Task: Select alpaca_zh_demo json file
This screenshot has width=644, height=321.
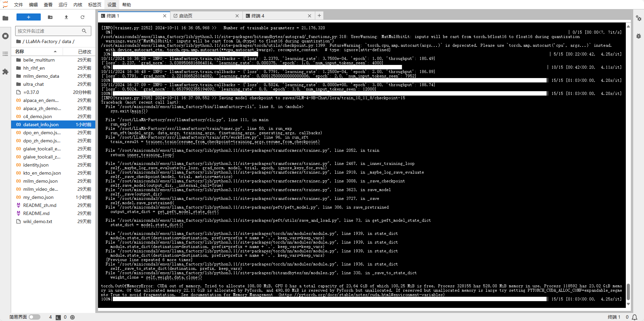Action: click(x=53, y=108)
